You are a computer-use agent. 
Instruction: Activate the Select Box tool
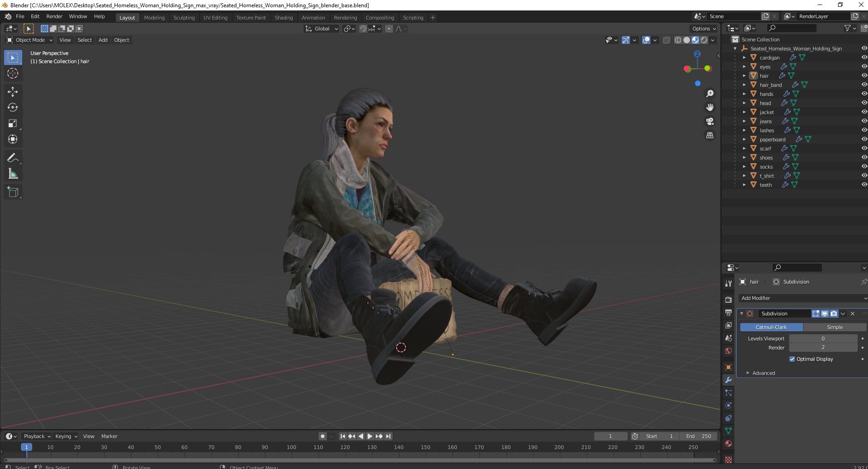[13, 58]
